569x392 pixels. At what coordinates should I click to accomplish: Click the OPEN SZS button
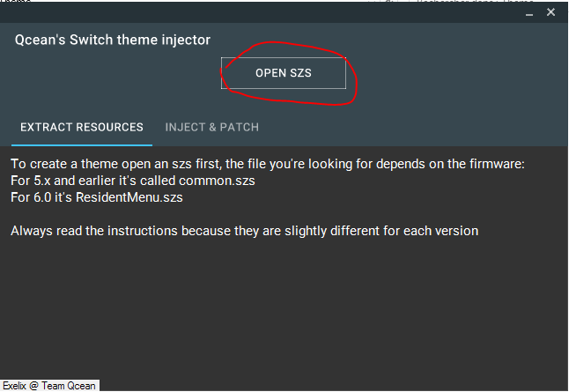tap(283, 73)
